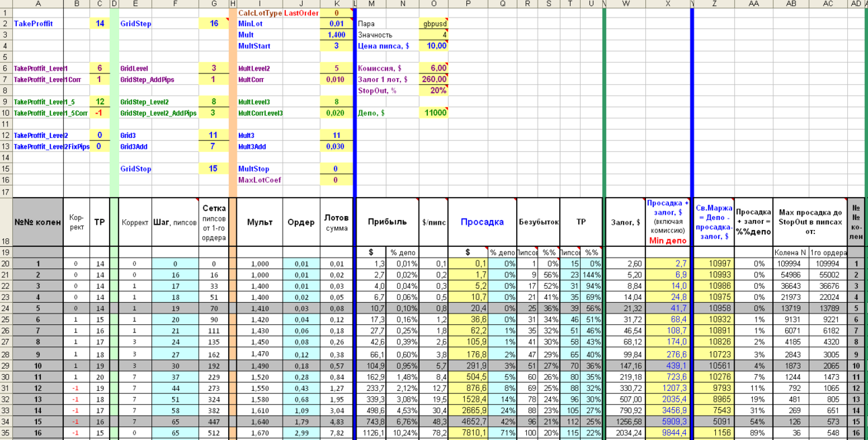868x440 pixels.
Task: Select column header P
Action: 468,4
